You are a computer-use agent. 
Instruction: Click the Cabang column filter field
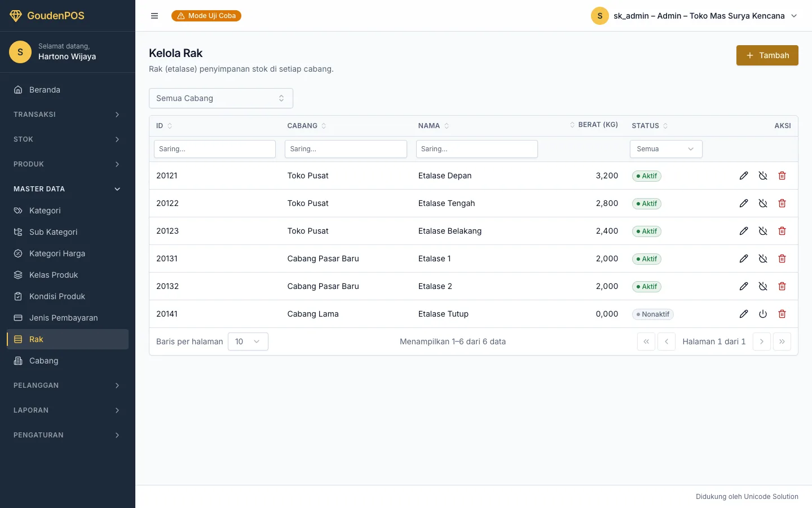click(346, 149)
